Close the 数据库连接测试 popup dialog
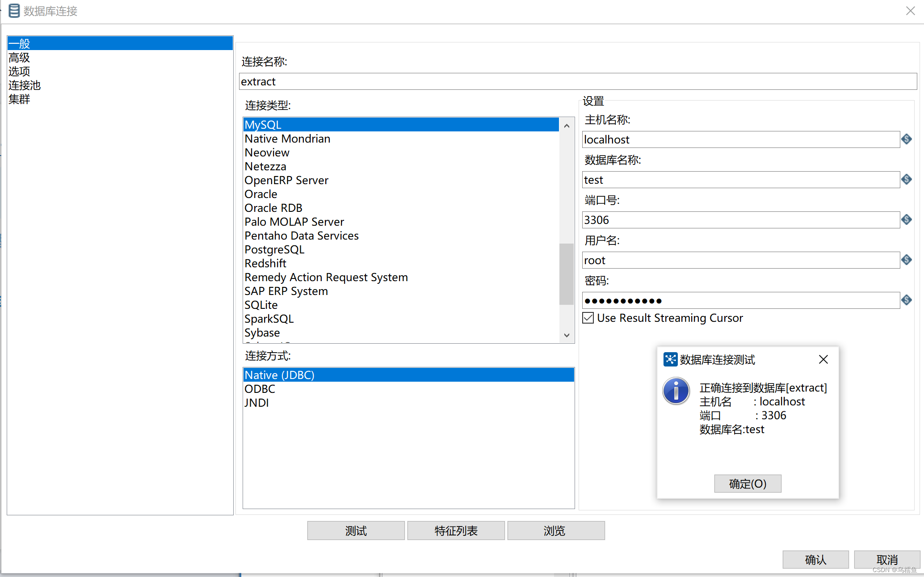 (x=823, y=359)
